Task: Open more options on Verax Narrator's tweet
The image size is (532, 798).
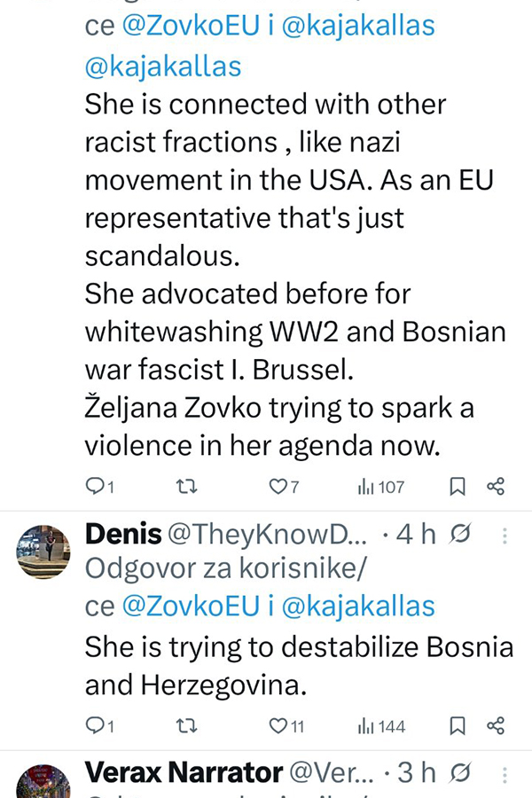Action: tap(505, 773)
